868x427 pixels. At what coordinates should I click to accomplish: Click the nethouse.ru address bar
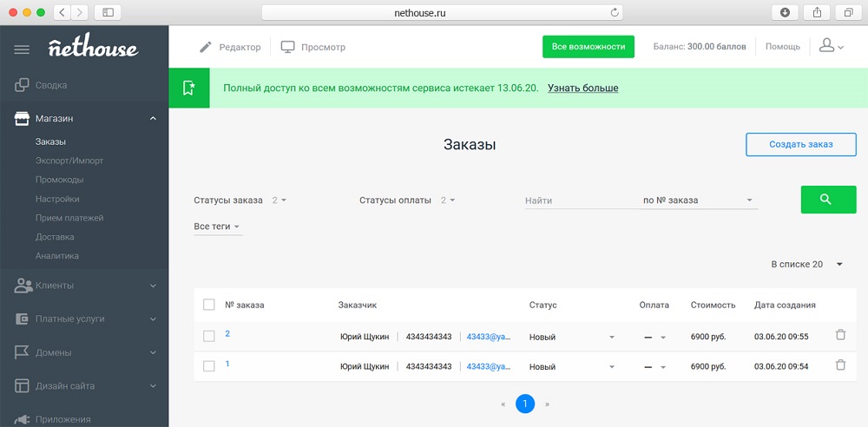tap(443, 13)
